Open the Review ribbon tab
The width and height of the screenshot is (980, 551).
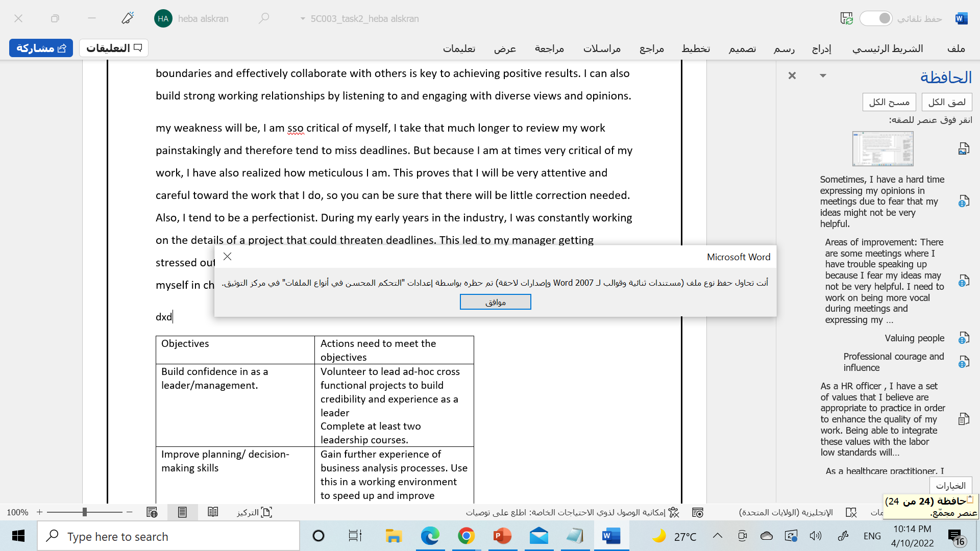pos(549,48)
